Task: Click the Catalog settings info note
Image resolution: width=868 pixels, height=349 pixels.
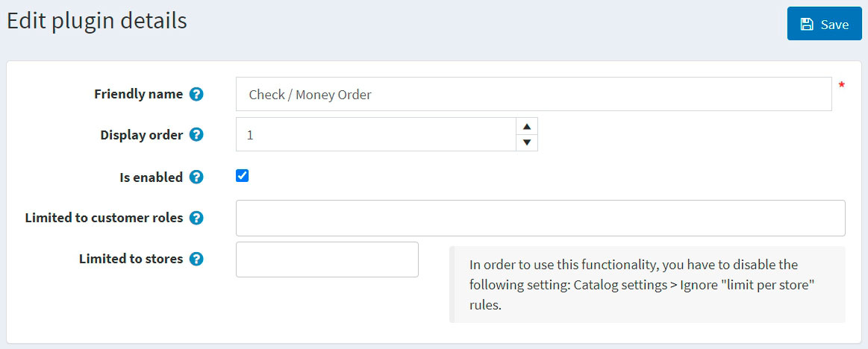Action: 646,285
